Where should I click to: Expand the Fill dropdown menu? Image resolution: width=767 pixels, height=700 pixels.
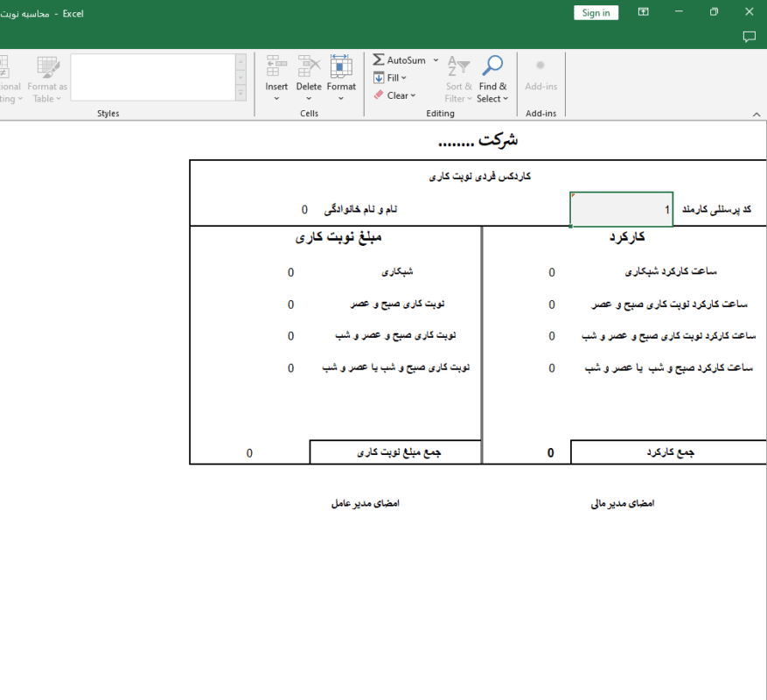(404, 78)
